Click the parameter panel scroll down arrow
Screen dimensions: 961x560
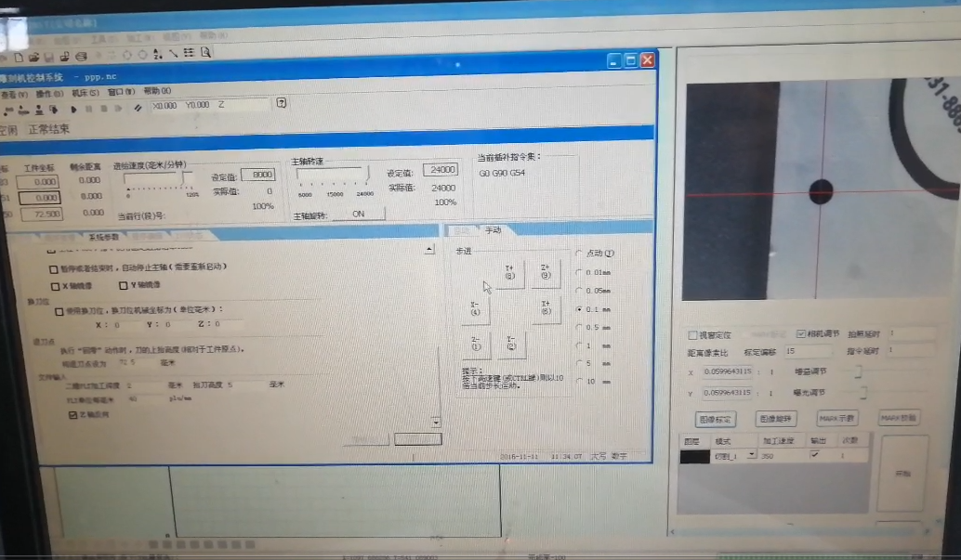pyautogui.click(x=435, y=422)
